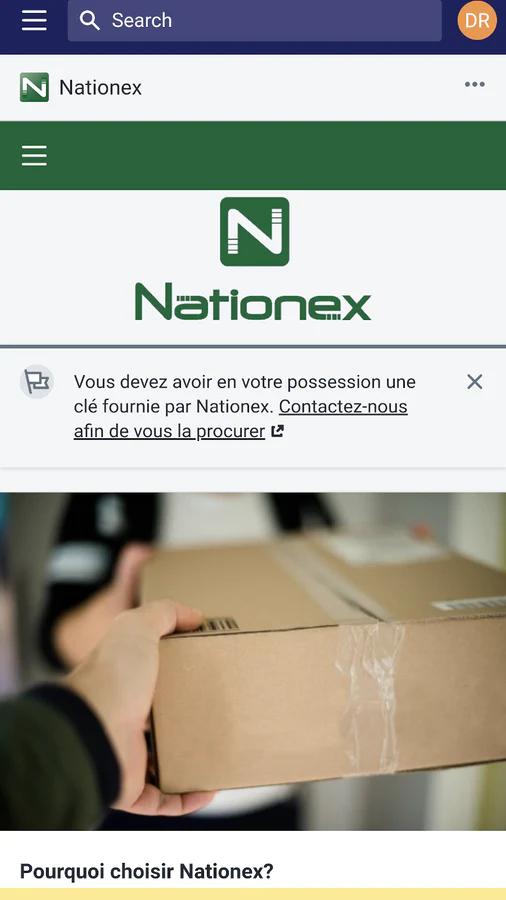Click the large green N logo
This screenshot has height=900, width=506.
click(255, 231)
